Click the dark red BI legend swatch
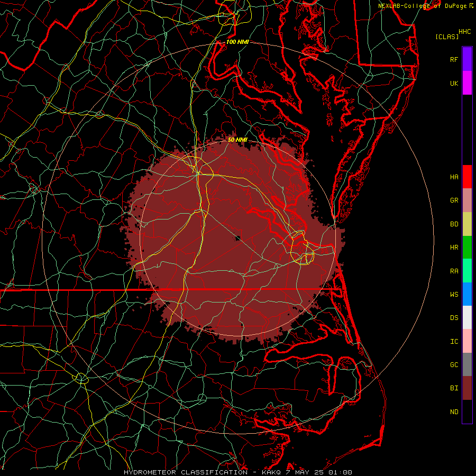 coord(467,388)
